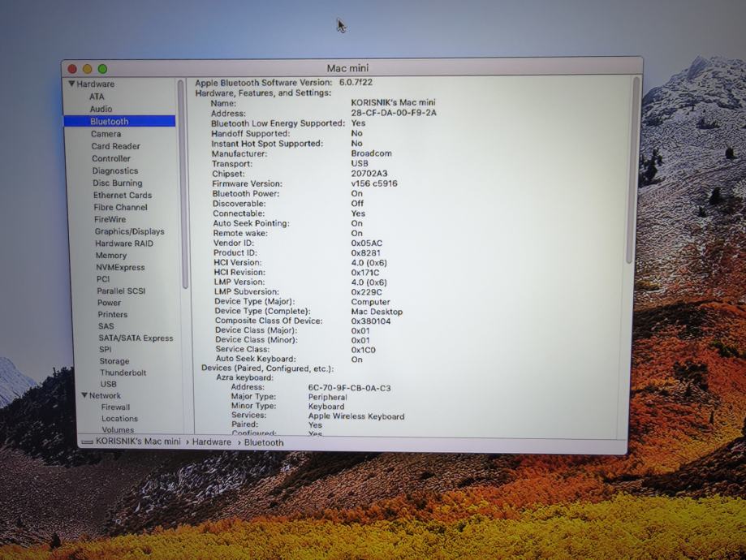Open the Camera hardware entry

point(106,134)
